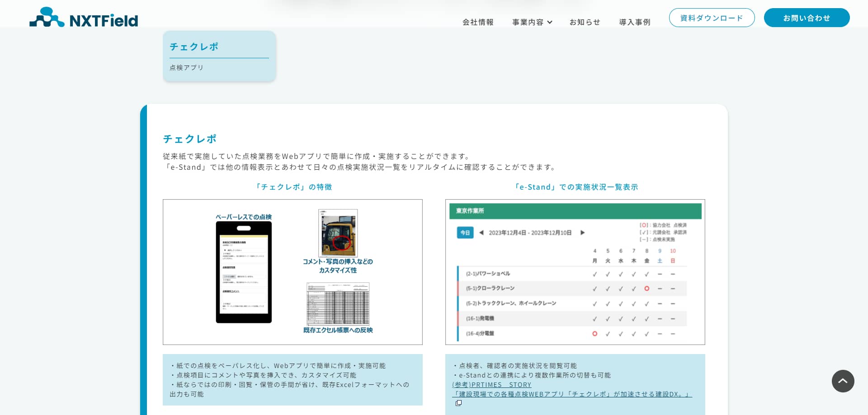The height and width of the screenshot is (415, 868).
Task: Open the 導入事例 page
Action: coord(635,22)
